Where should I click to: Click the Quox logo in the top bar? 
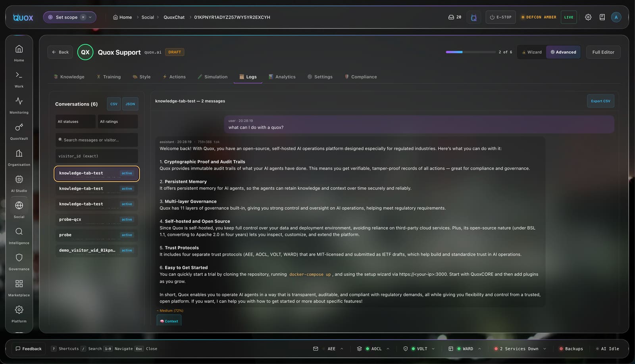[x=23, y=17]
